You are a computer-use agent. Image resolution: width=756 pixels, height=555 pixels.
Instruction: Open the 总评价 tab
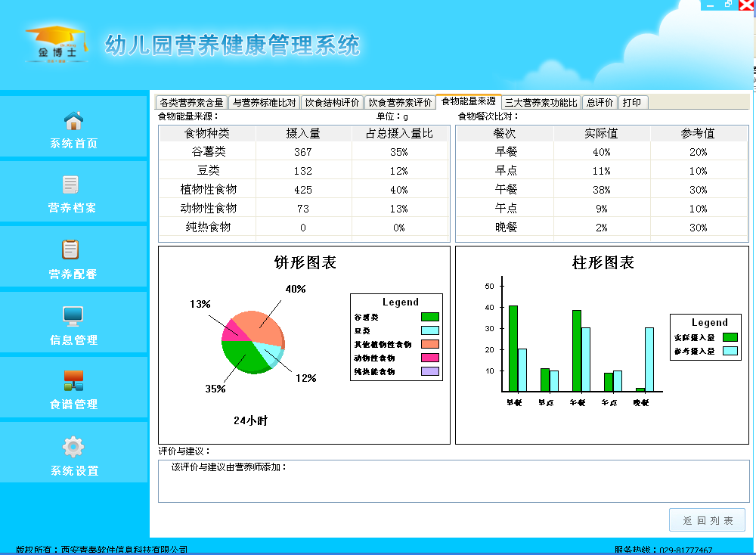click(600, 102)
